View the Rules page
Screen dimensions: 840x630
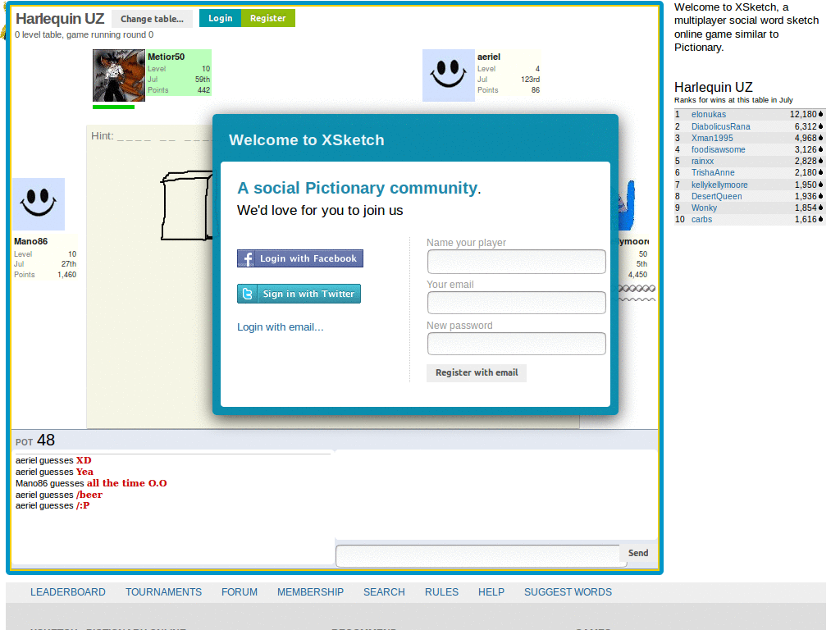pyautogui.click(x=441, y=592)
